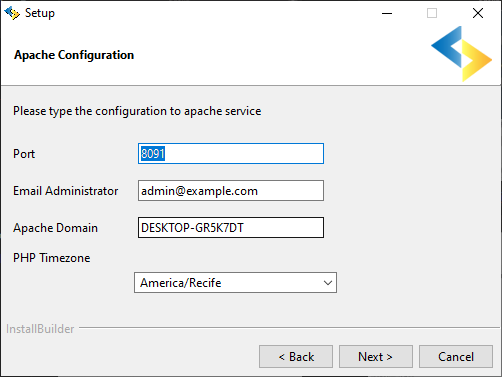Close the Setup window

pos(478,13)
